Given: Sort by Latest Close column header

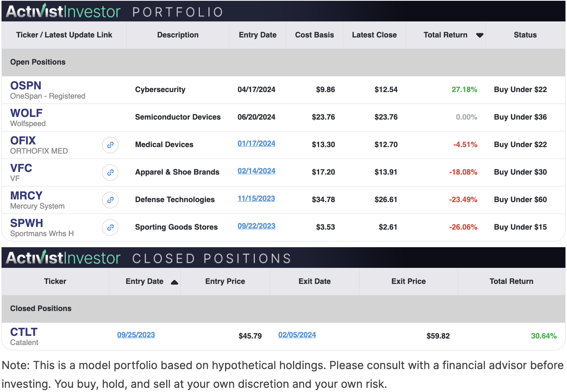Looking at the screenshot, I should (374, 35).
